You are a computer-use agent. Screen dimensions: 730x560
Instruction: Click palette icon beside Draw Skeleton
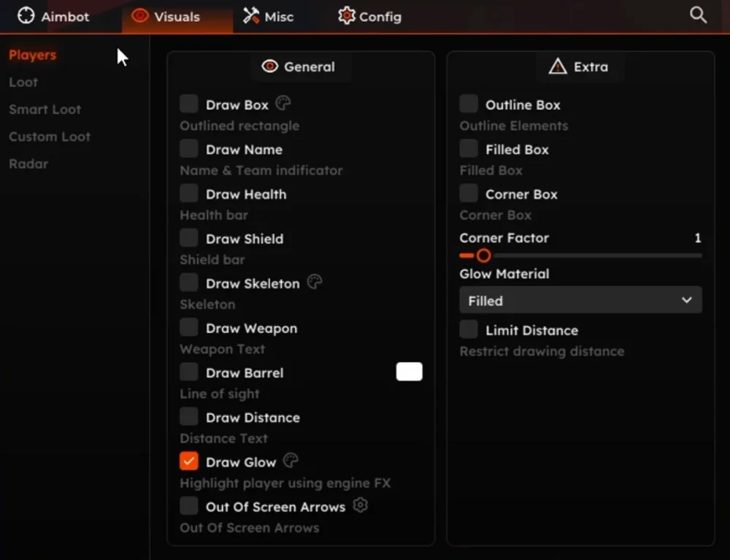[x=315, y=283]
